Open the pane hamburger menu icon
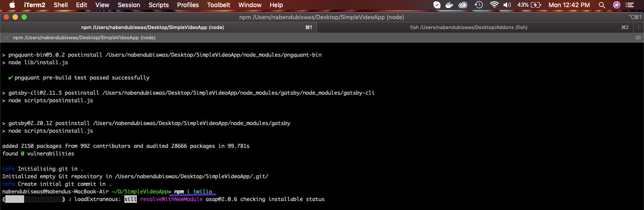The height and width of the screenshot is (210, 644). (x=638, y=38)
